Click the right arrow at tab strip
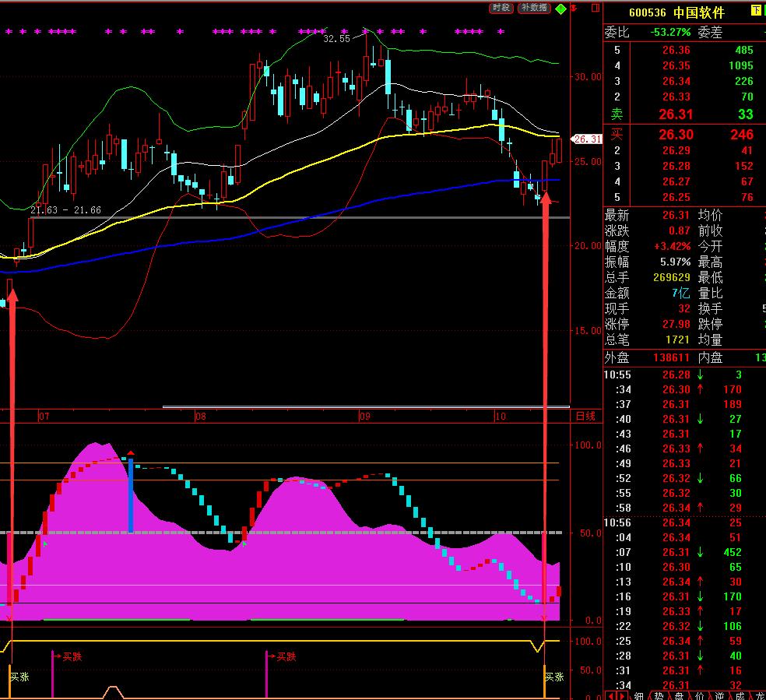This screenshot has height=700, width=766. 622,695
